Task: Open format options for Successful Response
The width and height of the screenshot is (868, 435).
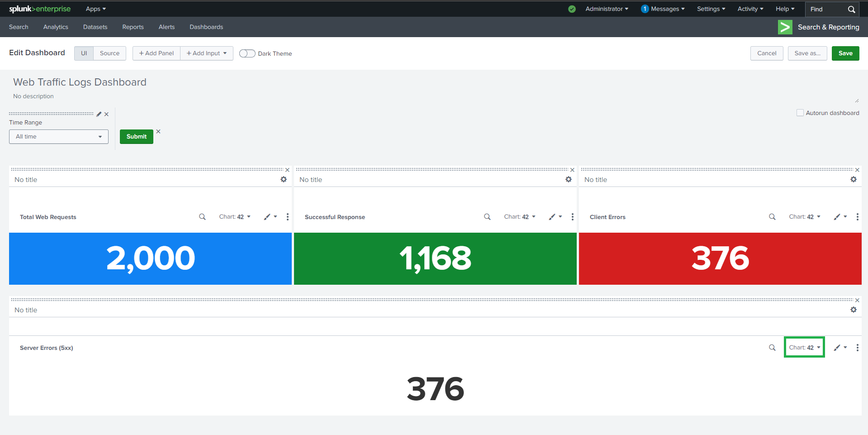Action: 555,217
